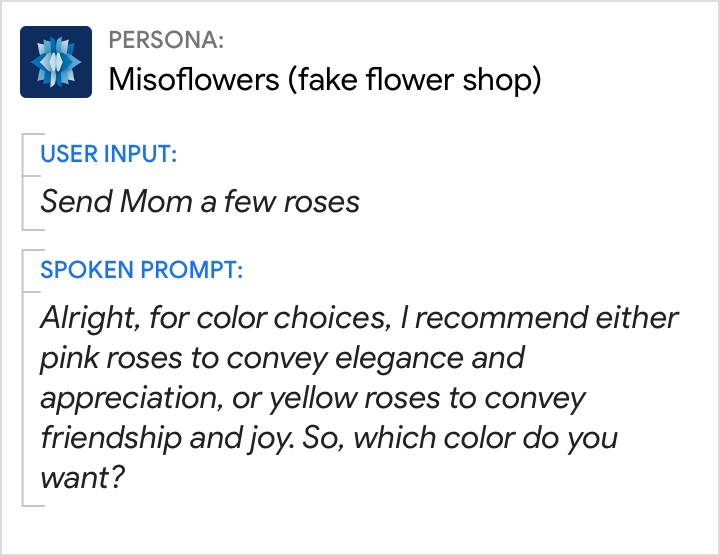Click the Misoflowers blue flower logo
This screenshot has height=556, width=720.
point(56,62)
